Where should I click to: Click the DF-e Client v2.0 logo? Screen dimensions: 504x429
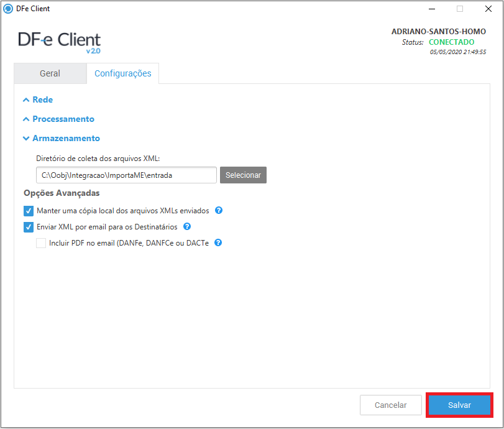click(x=60, y=42)
